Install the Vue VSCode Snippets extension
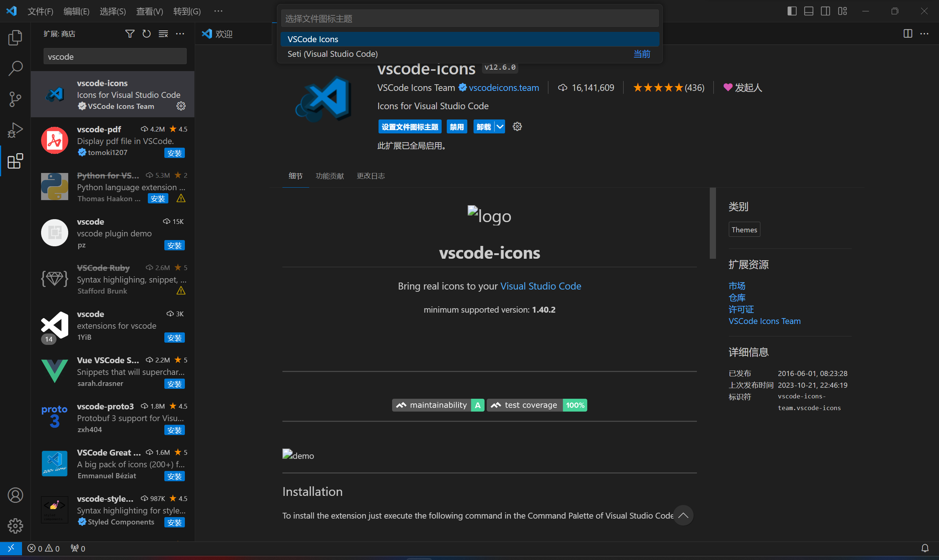 pyautogui.click(x=175, y=384)
